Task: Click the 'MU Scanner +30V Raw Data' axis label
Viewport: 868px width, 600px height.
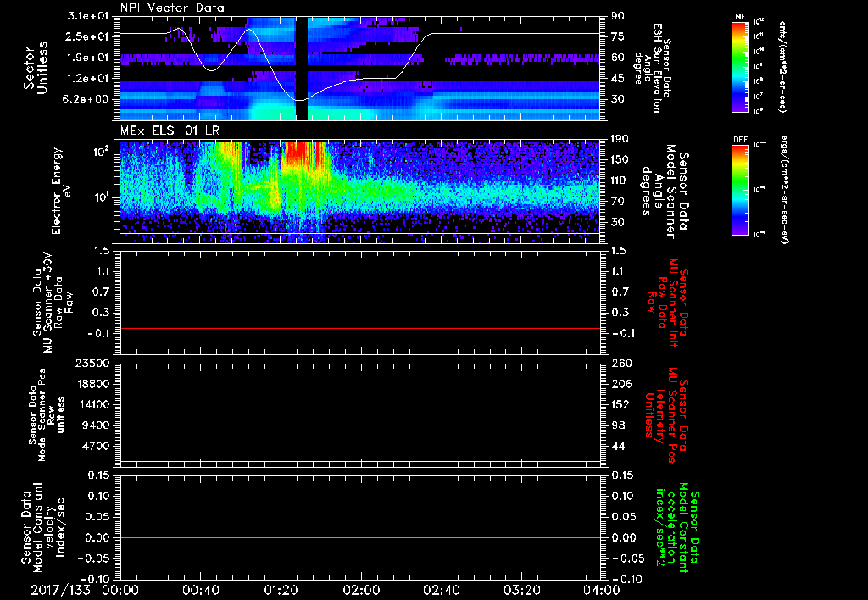Action: point(52,303)
